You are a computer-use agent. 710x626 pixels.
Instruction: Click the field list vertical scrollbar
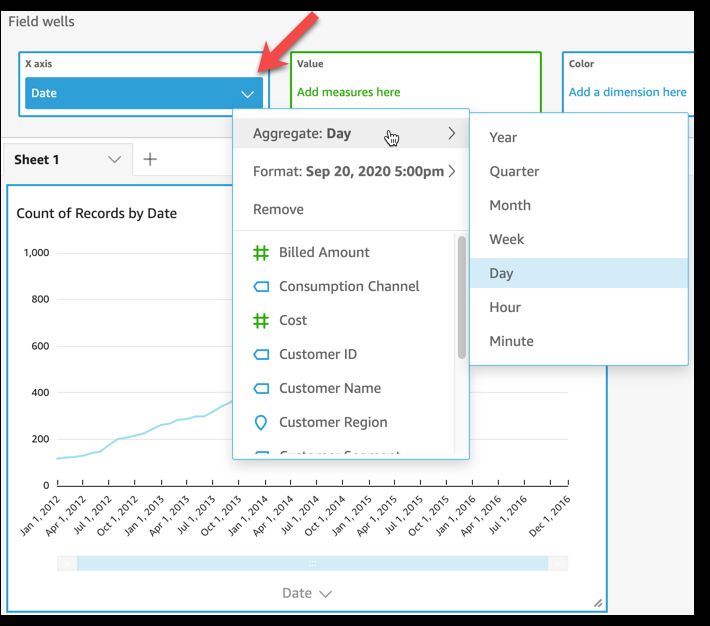pos(462,297)
